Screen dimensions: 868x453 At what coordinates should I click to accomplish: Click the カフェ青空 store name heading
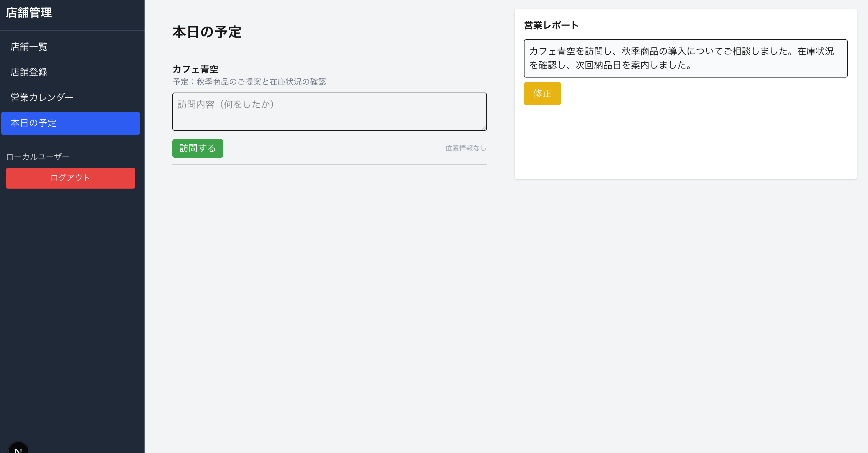(195, 69)
